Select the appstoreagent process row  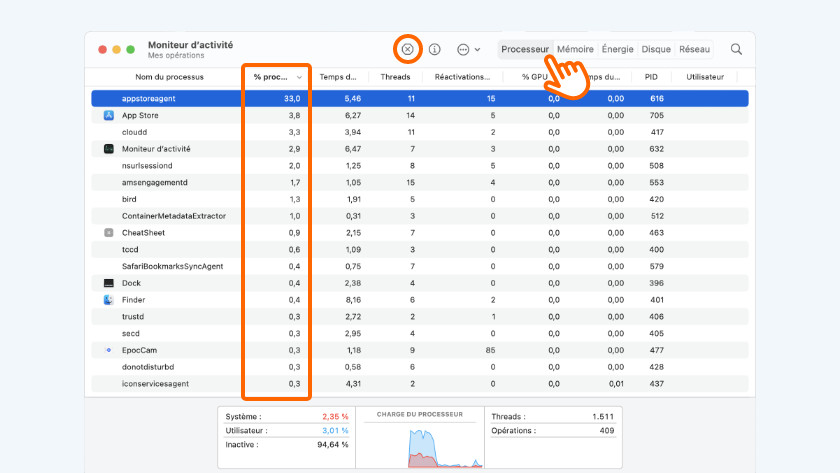420,99
